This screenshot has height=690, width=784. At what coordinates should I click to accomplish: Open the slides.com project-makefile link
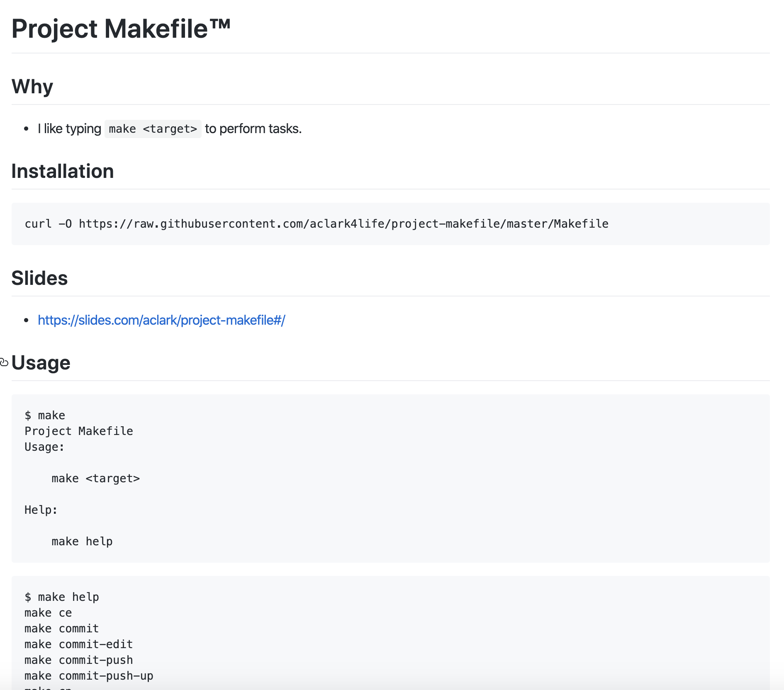[161, 320]
